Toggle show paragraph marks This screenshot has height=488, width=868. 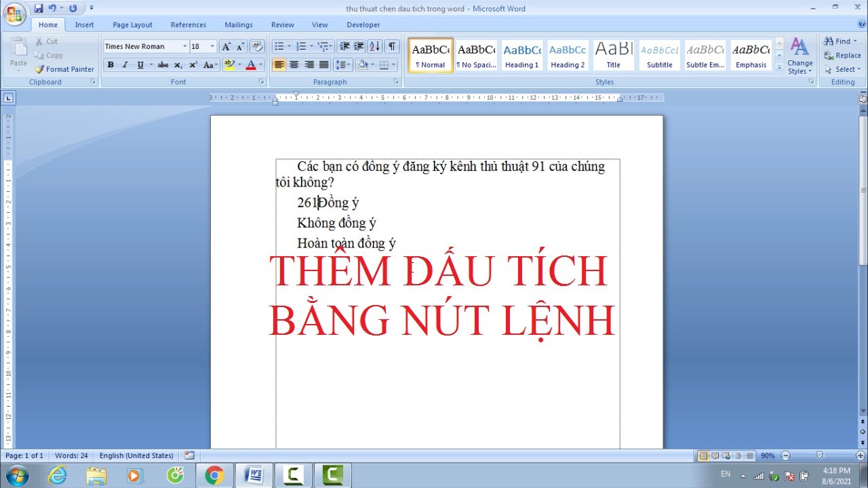[x=393, y=46]
